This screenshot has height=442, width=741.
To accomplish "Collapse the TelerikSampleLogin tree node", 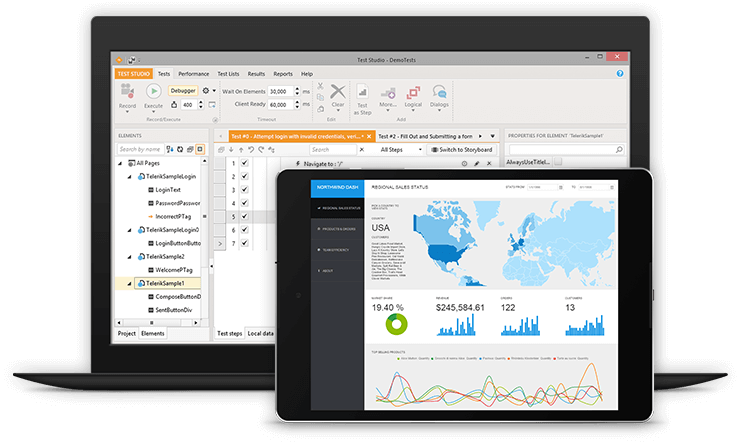I will click(129, 176).
